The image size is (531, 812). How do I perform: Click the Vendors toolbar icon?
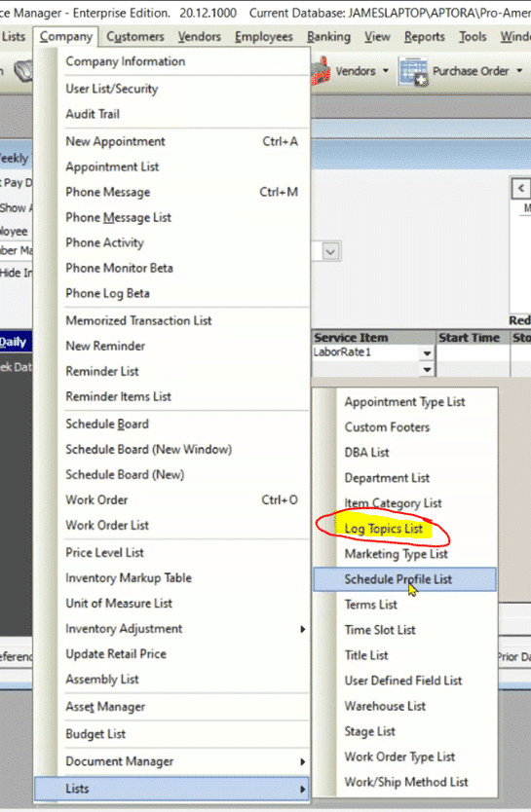[321, 71]
